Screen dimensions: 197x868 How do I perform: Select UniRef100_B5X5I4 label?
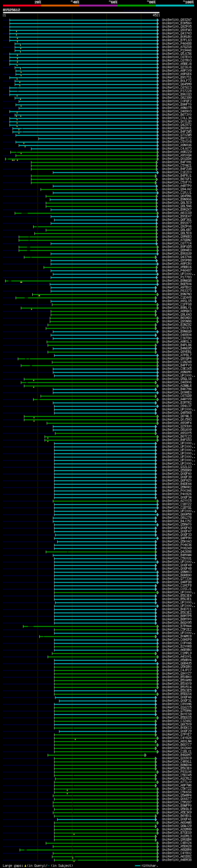pos(177,687)
